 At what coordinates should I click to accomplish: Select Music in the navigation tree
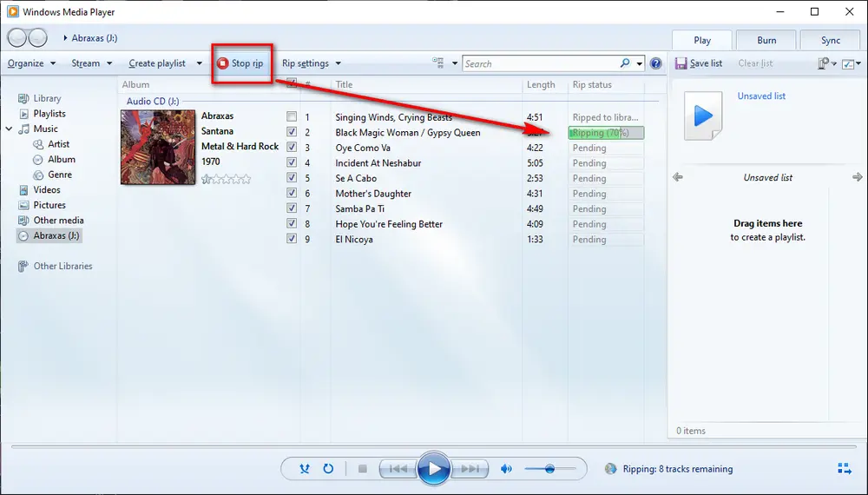click(x=45, y=129)
